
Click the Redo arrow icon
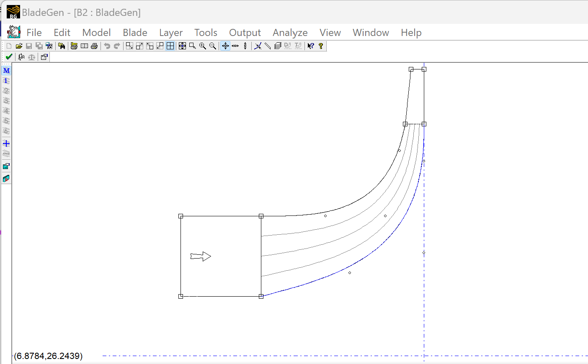click(x=117, y=46)
